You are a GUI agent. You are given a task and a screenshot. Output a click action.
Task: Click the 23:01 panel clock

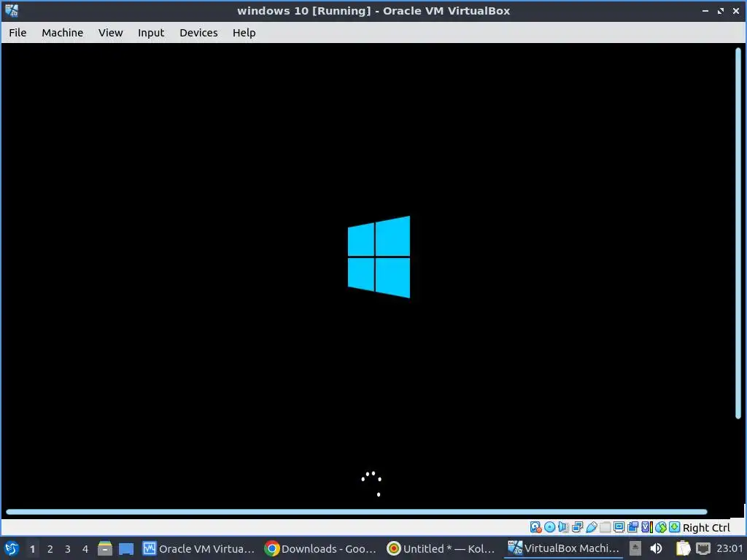click(x=729, y=548)
